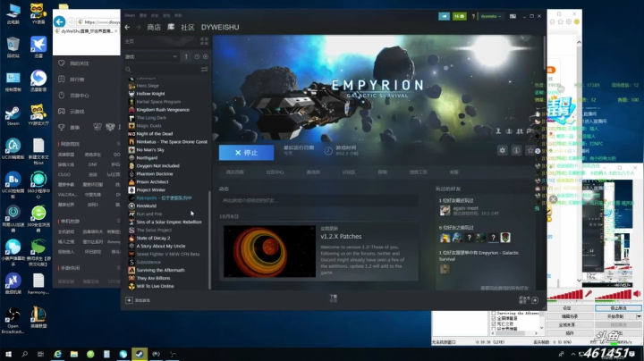Open the Empyrion game settings gear
The image size is (644, 361).
(502, 150)
